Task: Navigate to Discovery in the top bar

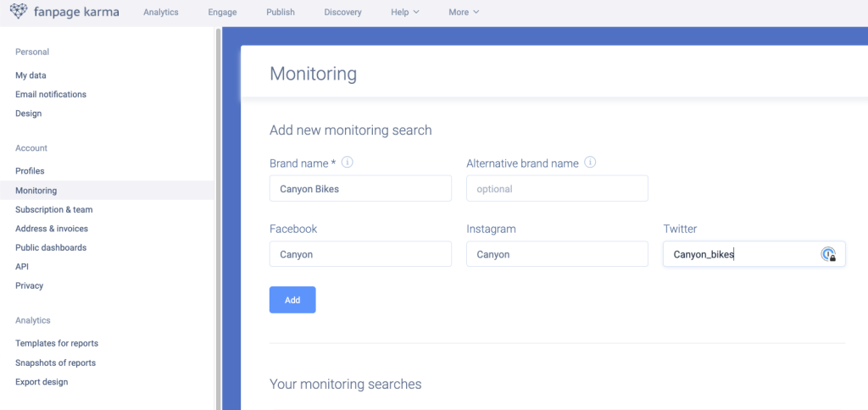Action: pyautogui.click(x=342, y=13)
